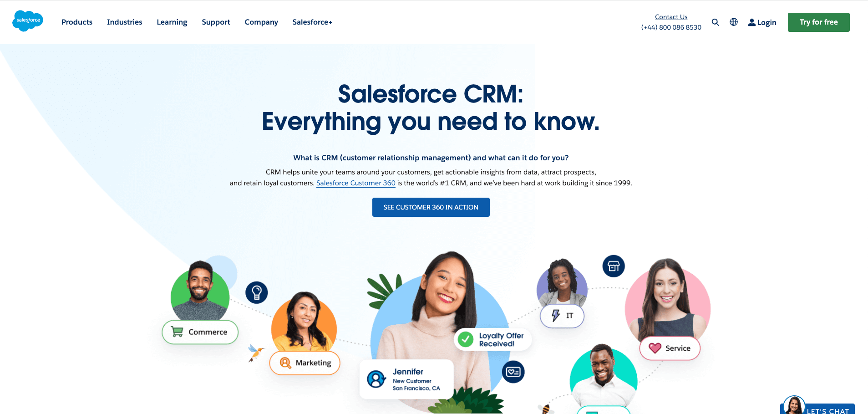Image resolution: width=868 pixels, height=414 pixels.
Task: Click the lightning bolt icon in the IT badge
Action: (x=556, y=315)
